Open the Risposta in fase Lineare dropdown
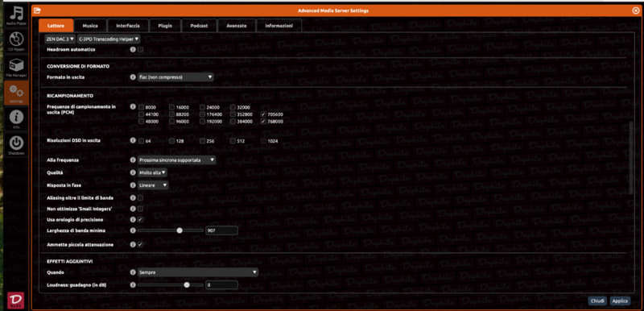The image size is (644, 311). pyautogui.click(x=153, y=185)
